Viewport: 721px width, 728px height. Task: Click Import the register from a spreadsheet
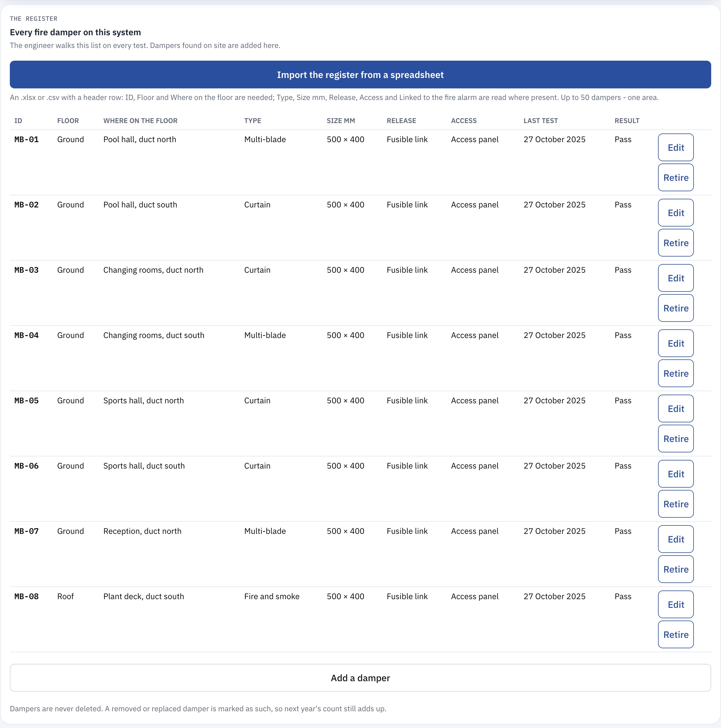[x=360, y=75]
